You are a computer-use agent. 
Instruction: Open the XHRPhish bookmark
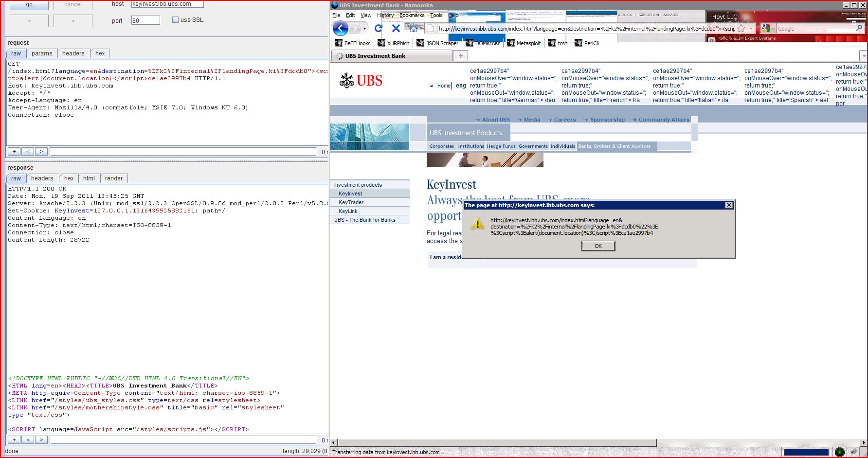[x=394, y=43]
